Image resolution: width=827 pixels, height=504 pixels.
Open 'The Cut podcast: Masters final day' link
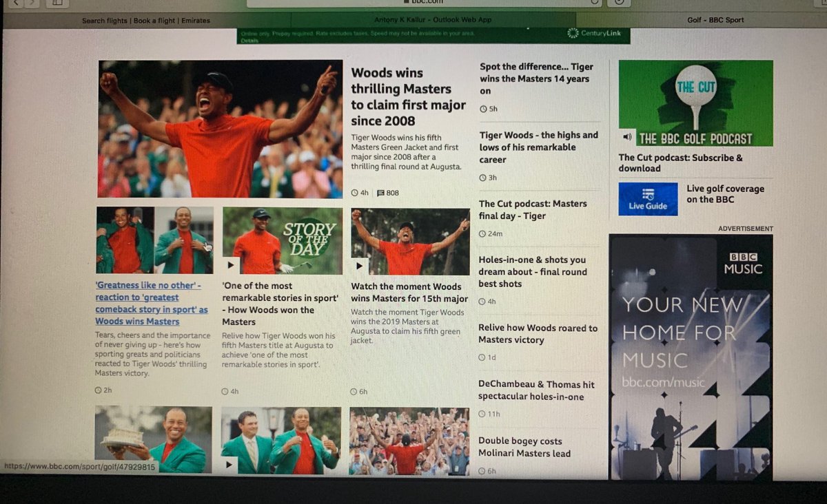[533, 209]
